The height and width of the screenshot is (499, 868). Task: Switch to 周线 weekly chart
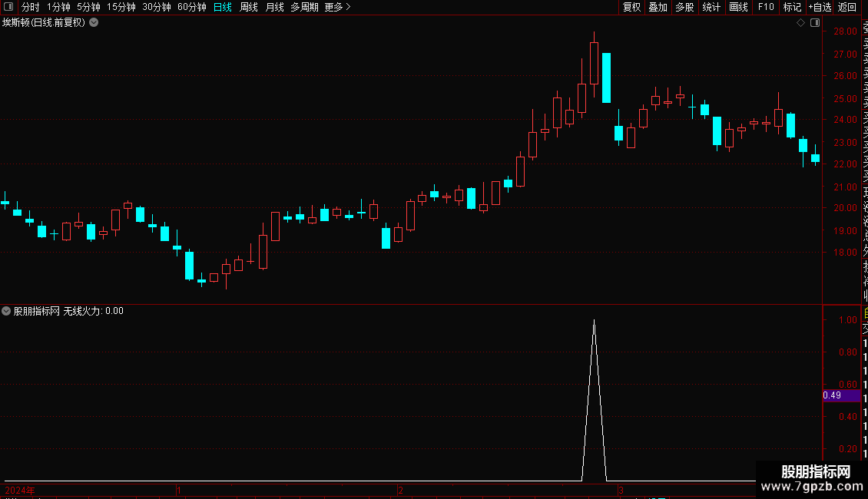click(249, 7)
